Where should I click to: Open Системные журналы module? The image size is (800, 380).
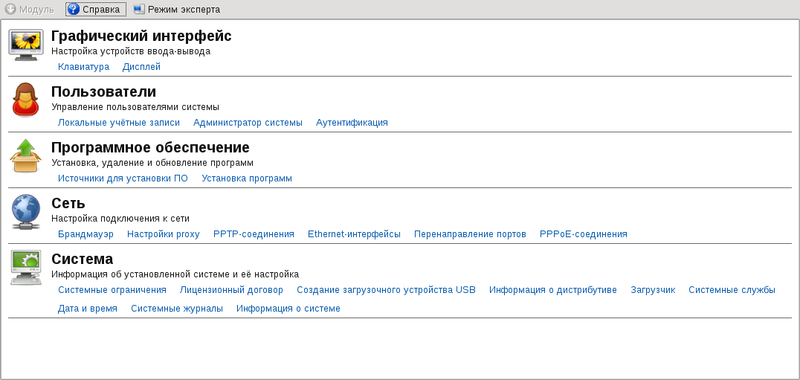pos(177,309)
